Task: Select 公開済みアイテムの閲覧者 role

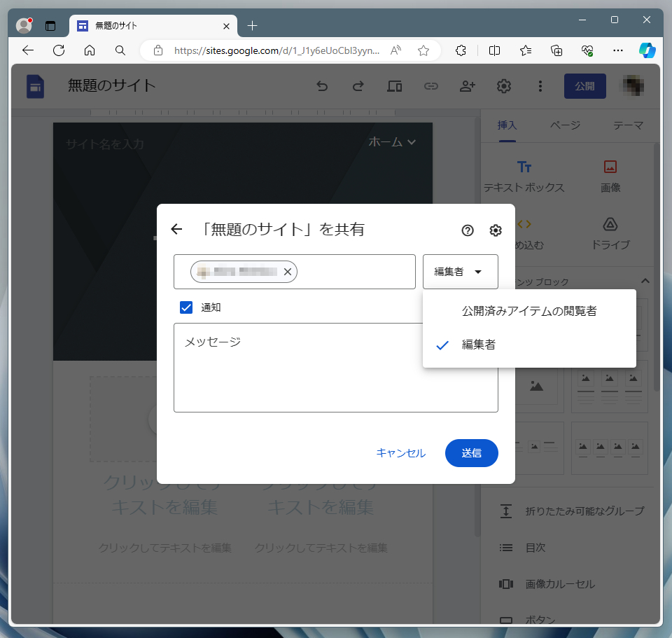Action: [529, 311]
